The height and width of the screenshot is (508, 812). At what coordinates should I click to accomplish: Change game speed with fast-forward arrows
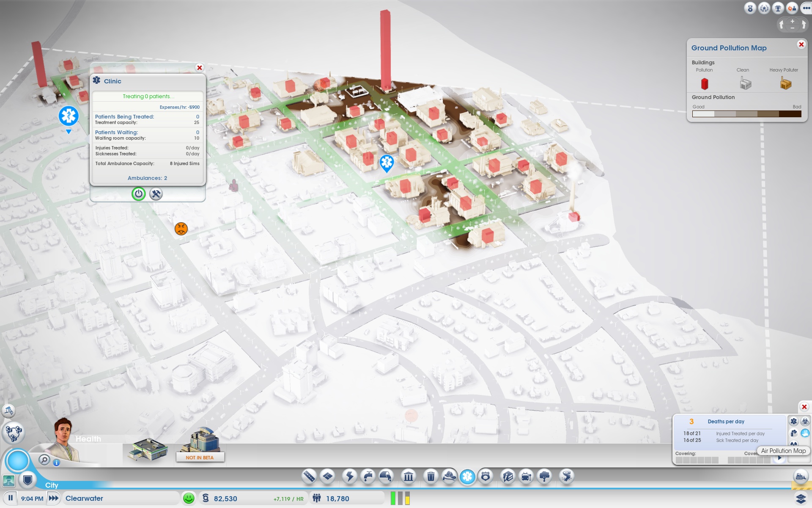pyautogui.click(x=54, y=498)
